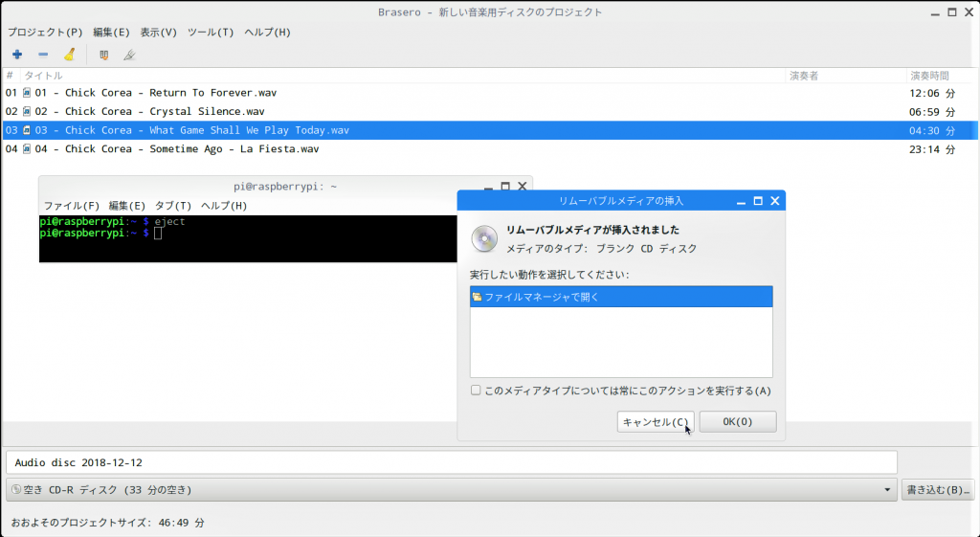Click the 04:30 分 duration cell
The height and width of the screenshot is (537, 980).
[932, 130]
